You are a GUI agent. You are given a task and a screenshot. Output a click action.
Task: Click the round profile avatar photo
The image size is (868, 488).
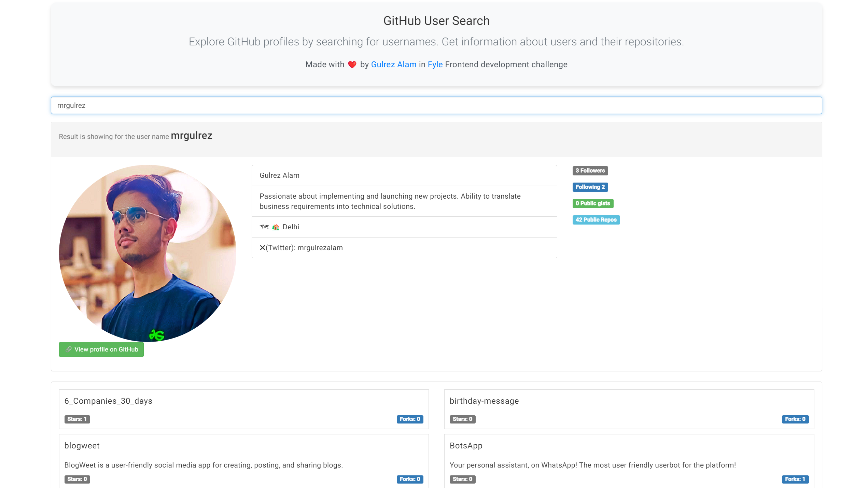[x=148, y=254]
